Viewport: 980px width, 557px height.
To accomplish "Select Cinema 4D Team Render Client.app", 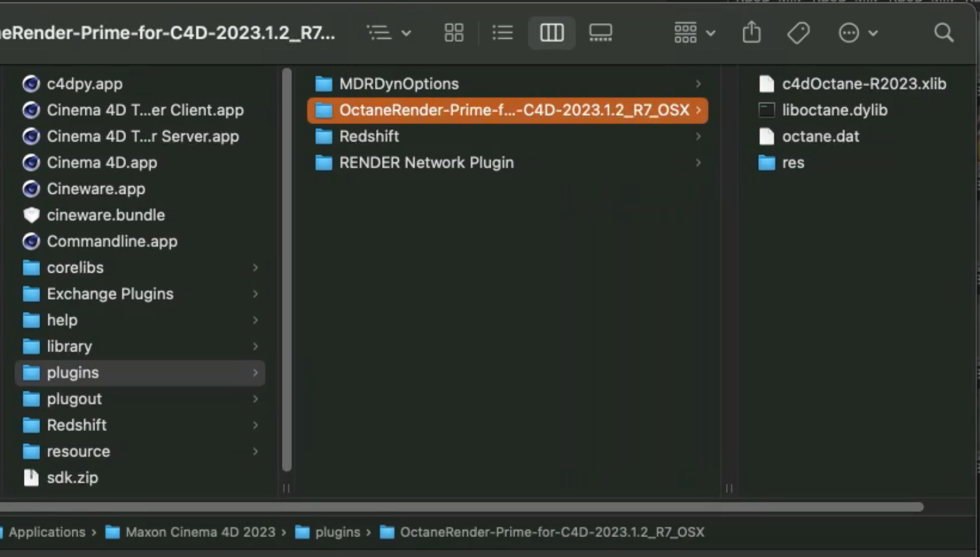I will pos(140,110).
